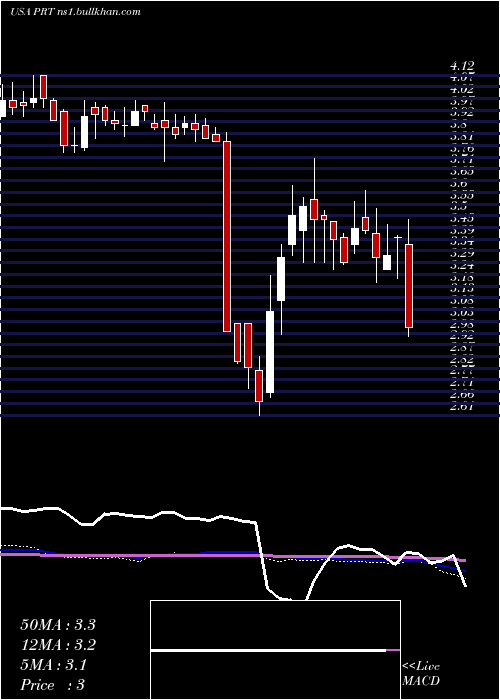Click the white MACD histogram bar
The image size is (500, 700).
pos(268,651)
